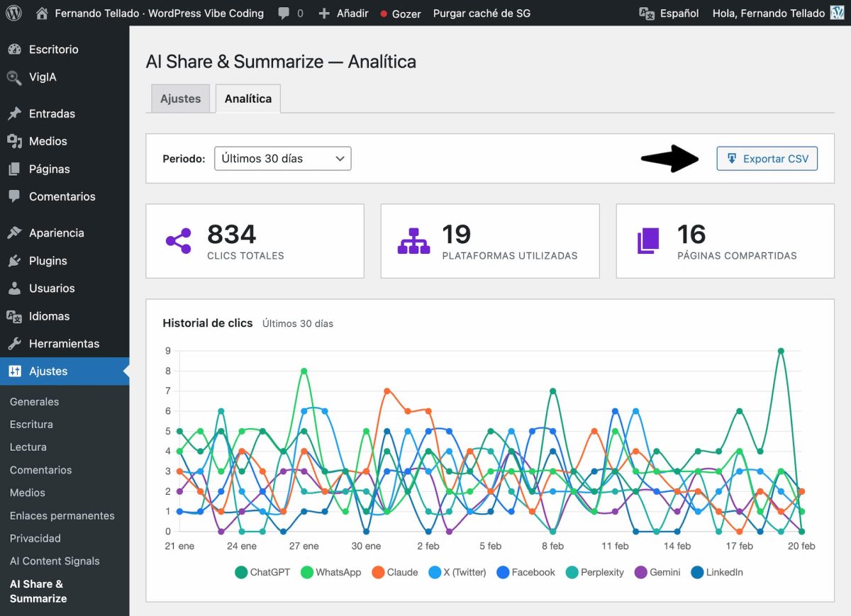Open Privacidad settings link

coord(35,538)
